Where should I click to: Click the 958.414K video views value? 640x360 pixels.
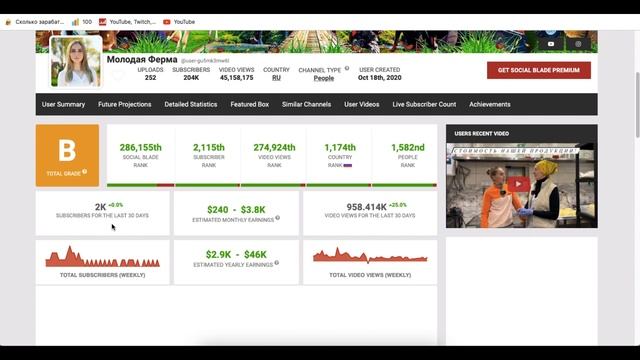tap(367, 207)
